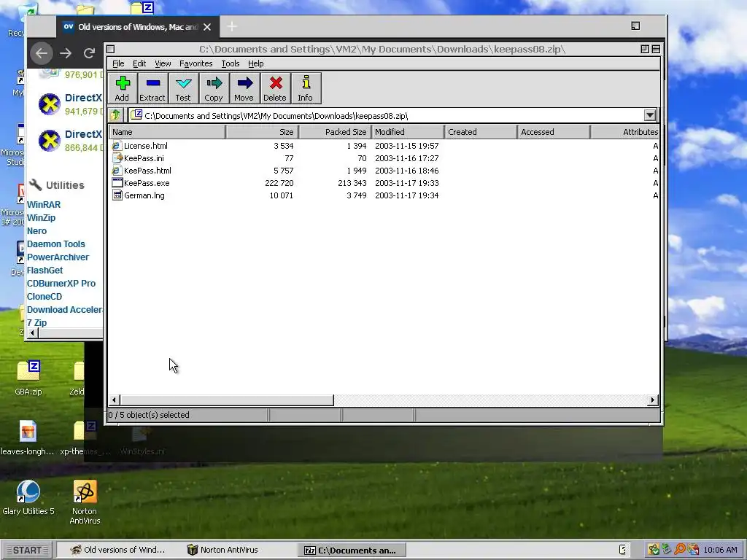747x560 pixels.
Task: Open the Daemon Tools link
Action: coord(55,244)
